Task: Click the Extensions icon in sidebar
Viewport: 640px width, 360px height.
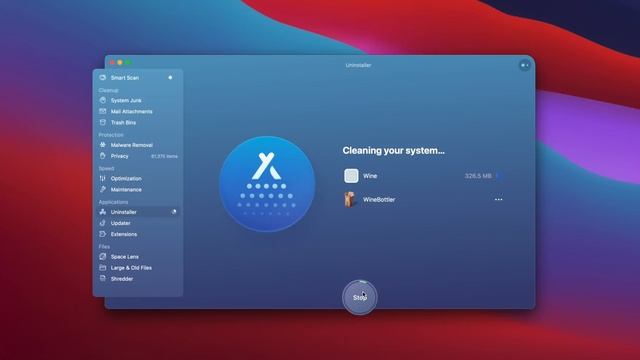Action: pos(103,234)
